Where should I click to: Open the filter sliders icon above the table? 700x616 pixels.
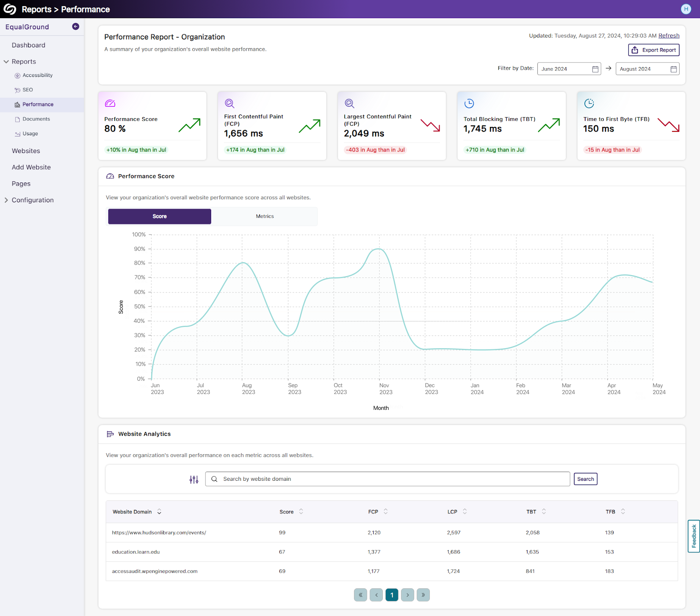click(194, 479)
